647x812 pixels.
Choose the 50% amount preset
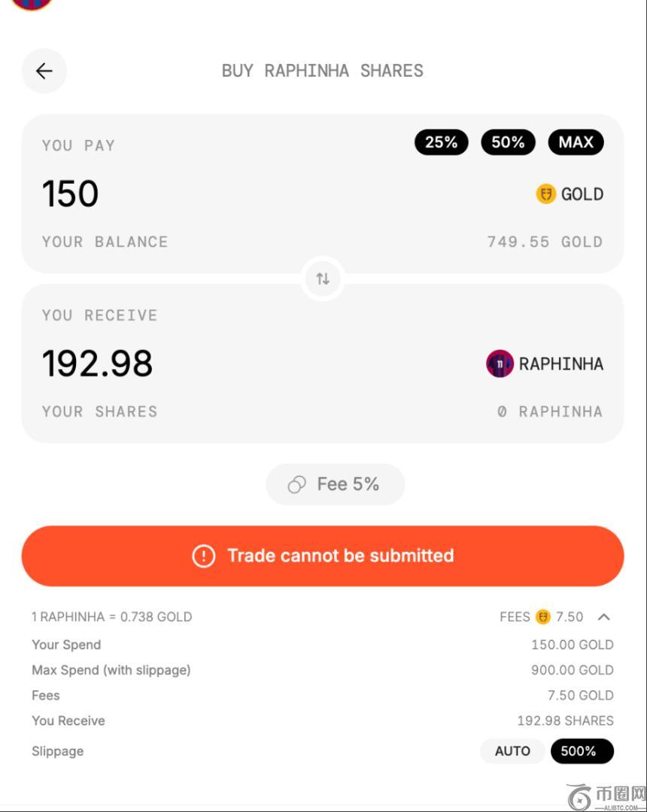point(508,142)
